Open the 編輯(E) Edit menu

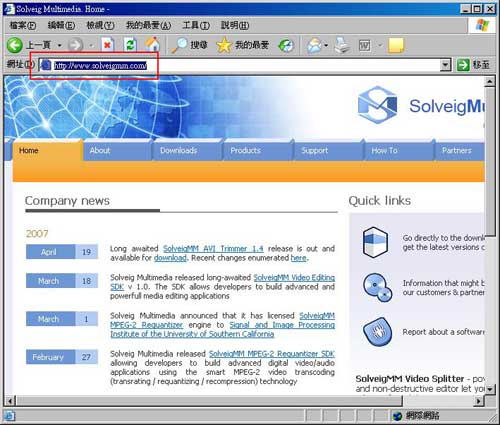61,25
